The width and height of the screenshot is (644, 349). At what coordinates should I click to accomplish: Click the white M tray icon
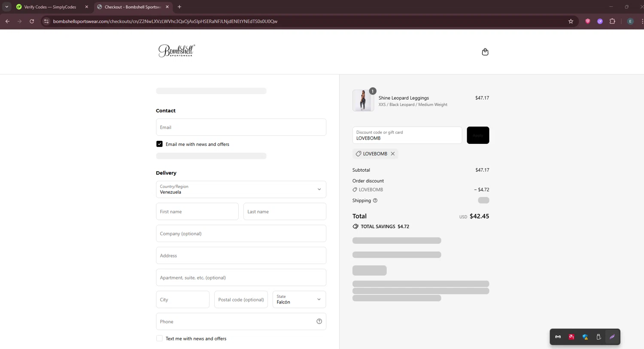(558, 337)
